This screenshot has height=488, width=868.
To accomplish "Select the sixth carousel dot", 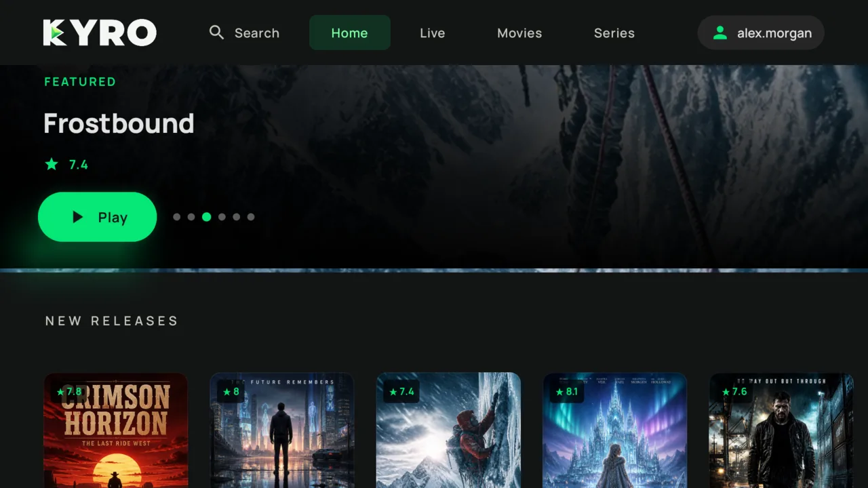I will click(x=251, y=217).
